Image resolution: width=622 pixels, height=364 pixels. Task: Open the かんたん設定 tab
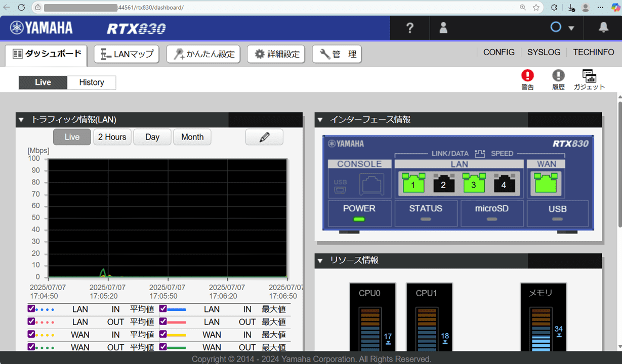[x=203, y=54]
